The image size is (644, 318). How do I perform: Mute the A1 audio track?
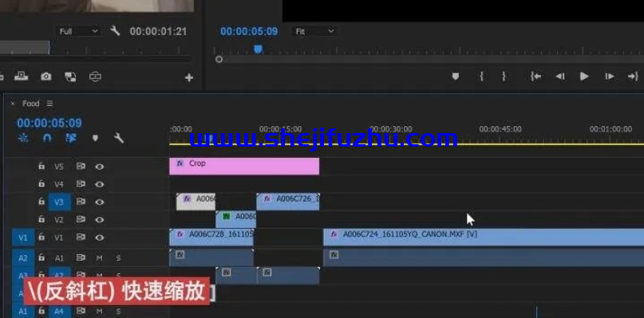point(99,258)
